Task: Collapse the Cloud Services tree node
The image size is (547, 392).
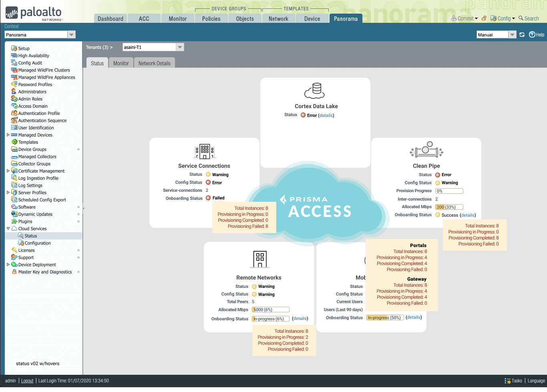Action: click(8, 229)
